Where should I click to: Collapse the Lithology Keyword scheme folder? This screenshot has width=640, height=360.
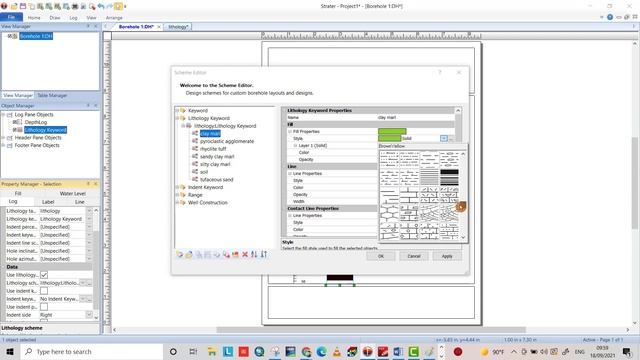(x=177, y=118)
